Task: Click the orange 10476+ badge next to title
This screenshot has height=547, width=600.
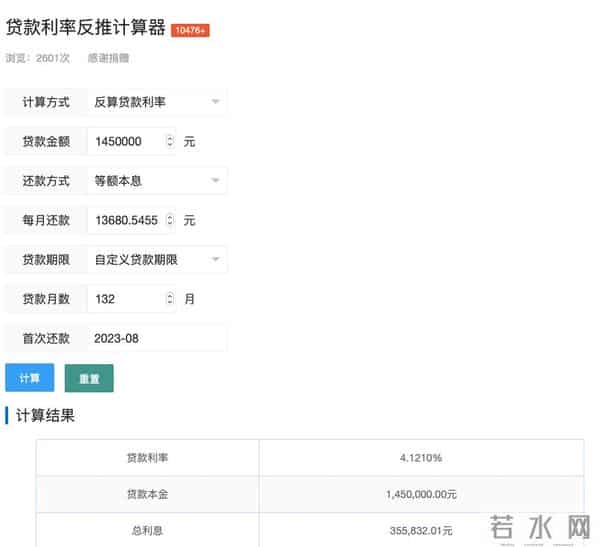Action: 190,30
